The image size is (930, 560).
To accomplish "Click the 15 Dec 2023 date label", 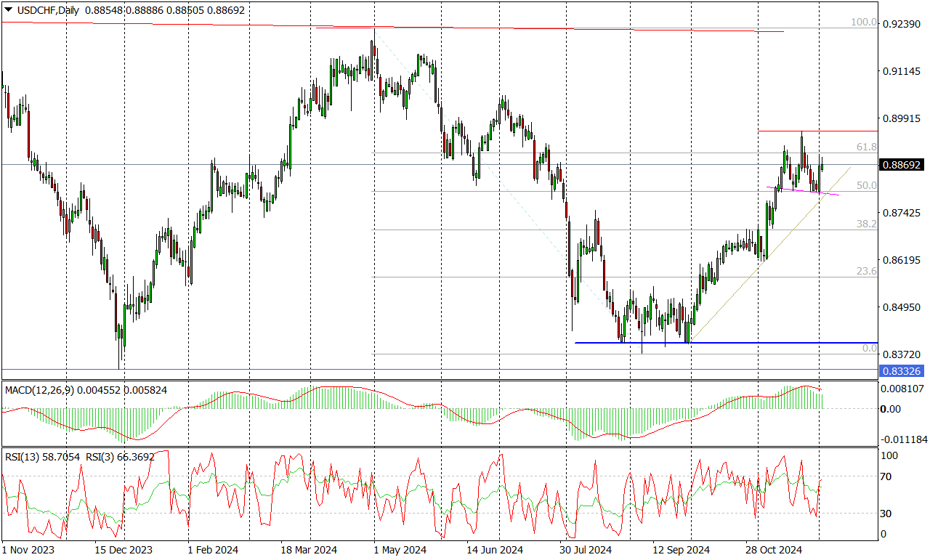I will point(124,550).
